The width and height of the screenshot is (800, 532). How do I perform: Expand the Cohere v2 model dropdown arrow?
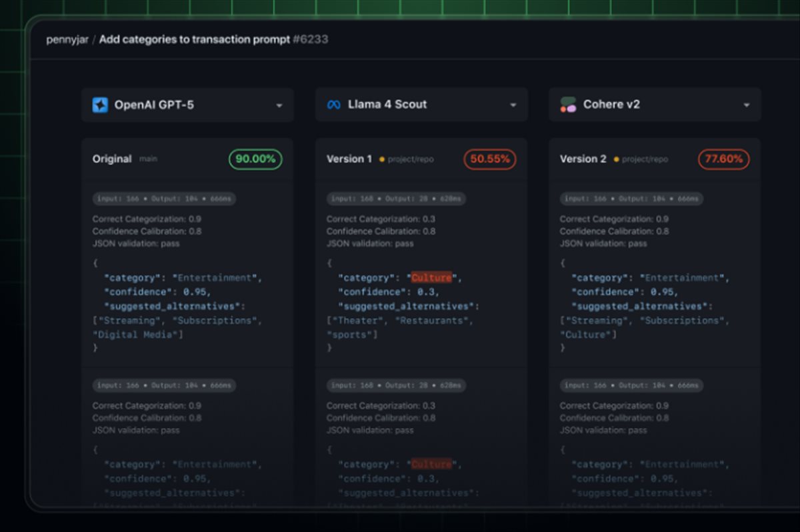point(746,105)
